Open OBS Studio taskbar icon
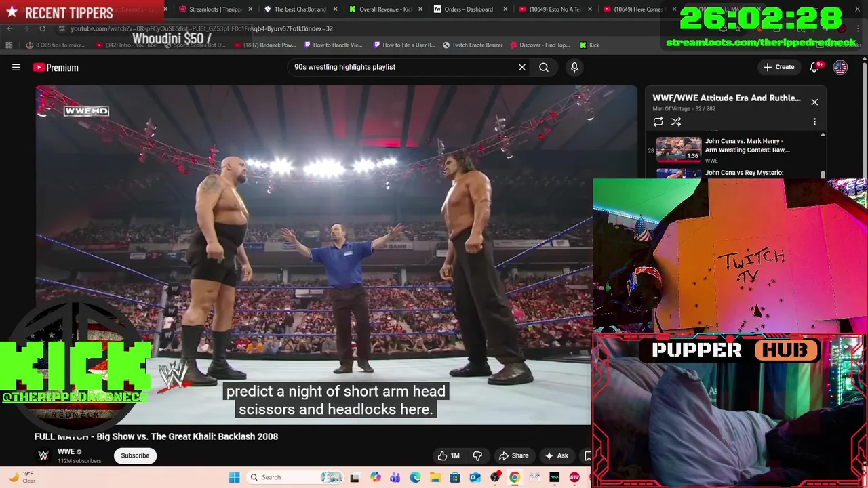Screen dimensions: 868x488 [495, 477]
